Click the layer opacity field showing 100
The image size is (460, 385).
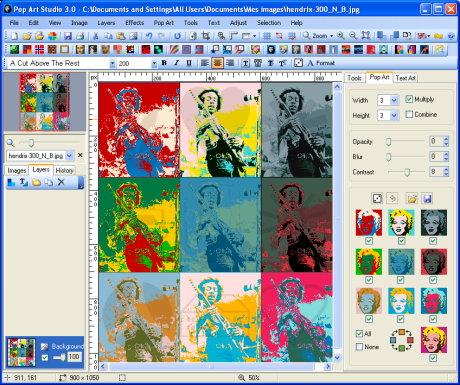point(74,357)
